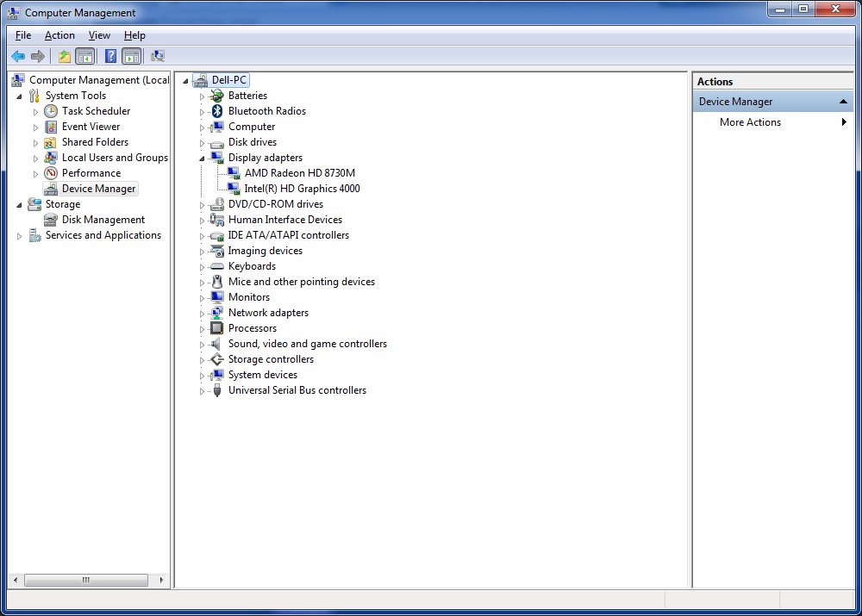The width and height of the screenshot is (862, 616).
Task: Click the Back arrow toolbar icon
Action: pos(18,56)
